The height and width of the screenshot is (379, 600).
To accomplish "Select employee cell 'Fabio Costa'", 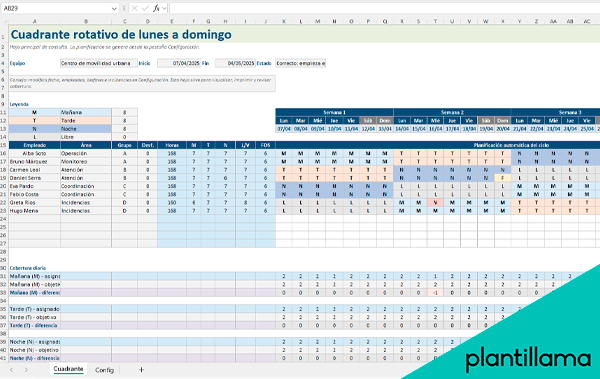I will point(34,194).
